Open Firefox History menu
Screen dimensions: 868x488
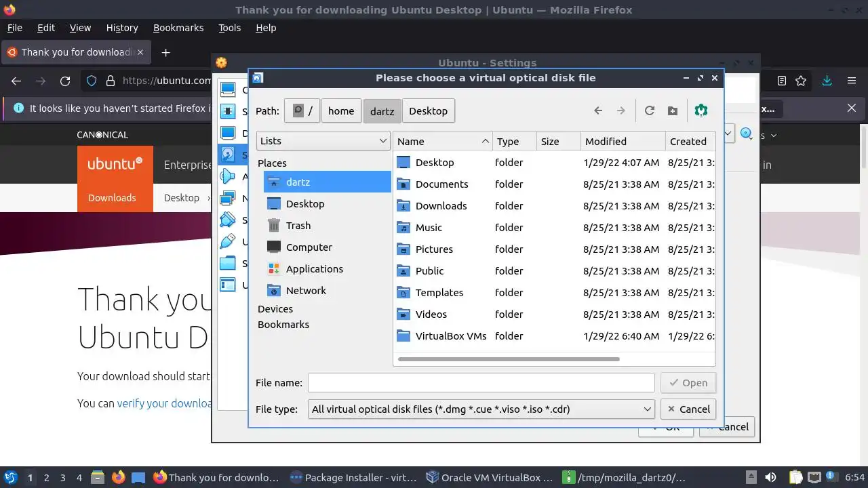122,28
